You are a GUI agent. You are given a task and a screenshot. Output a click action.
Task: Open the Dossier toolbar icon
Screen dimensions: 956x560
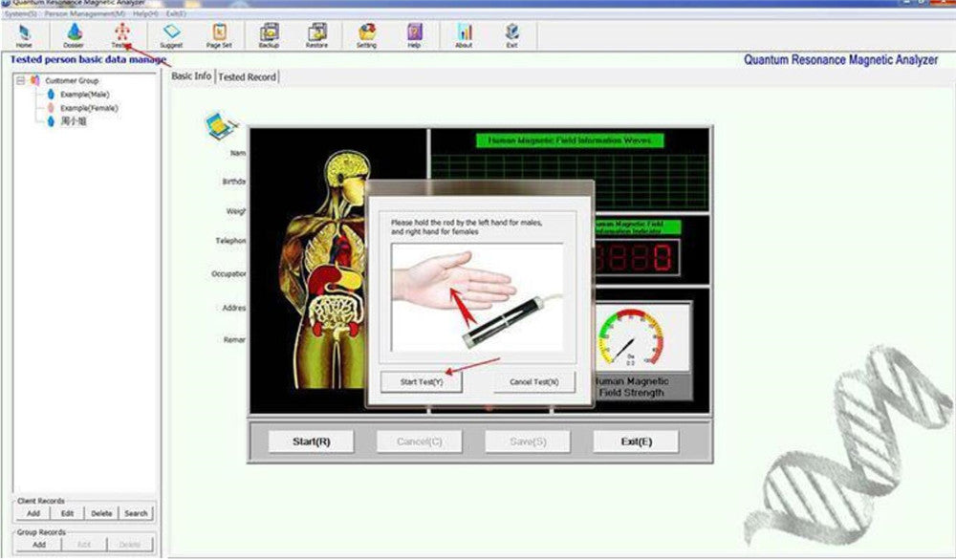click(75, 35)
